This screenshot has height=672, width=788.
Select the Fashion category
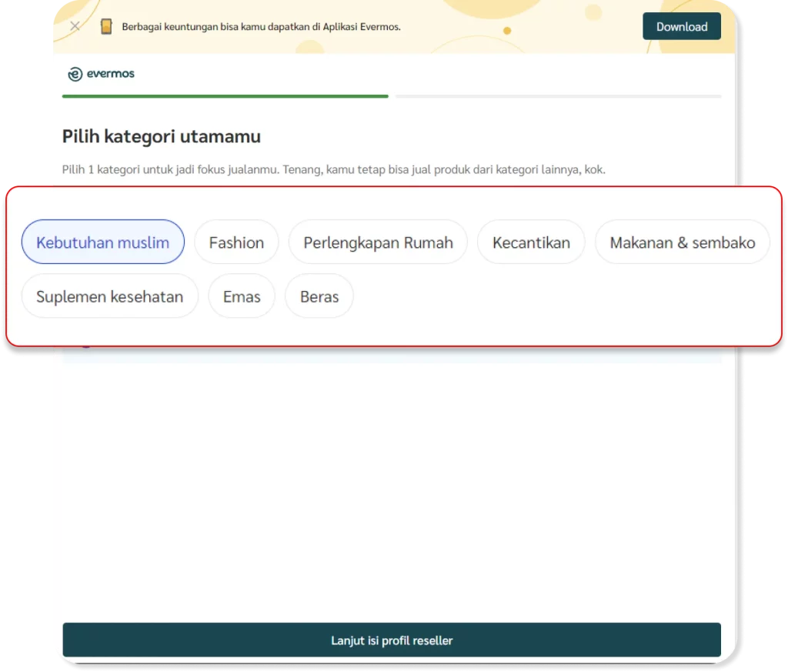tap(236, 242)
